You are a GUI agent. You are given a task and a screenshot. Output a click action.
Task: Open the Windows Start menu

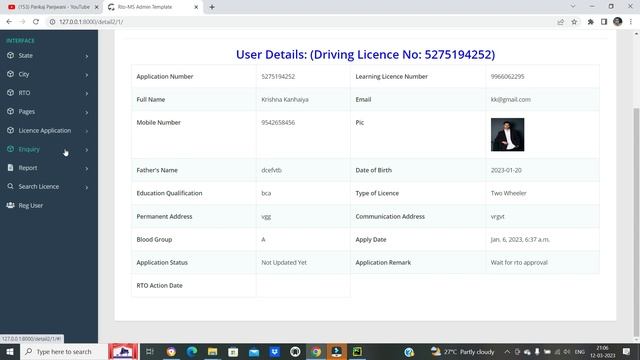click(x=10, y=351)
